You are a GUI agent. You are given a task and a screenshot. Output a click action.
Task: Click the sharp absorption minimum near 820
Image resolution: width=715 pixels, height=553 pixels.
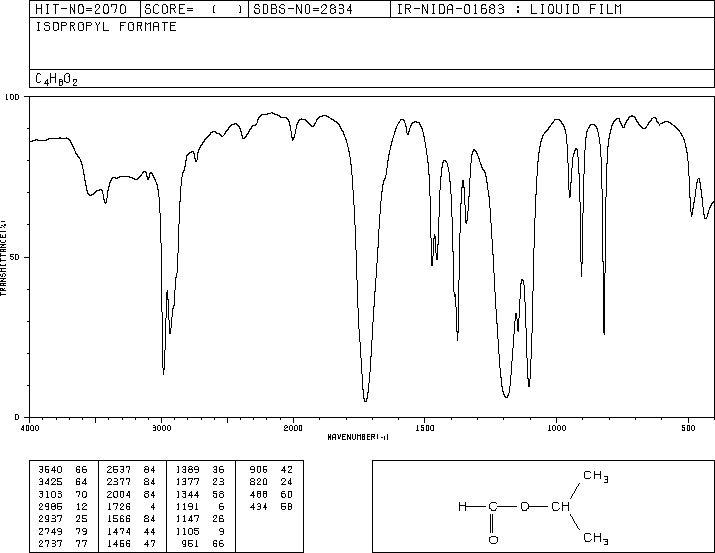point(604,333)
